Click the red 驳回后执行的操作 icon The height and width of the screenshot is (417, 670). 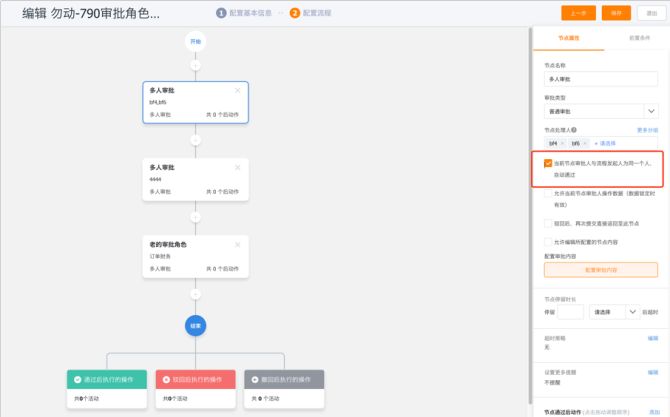[x=165, y=379]
